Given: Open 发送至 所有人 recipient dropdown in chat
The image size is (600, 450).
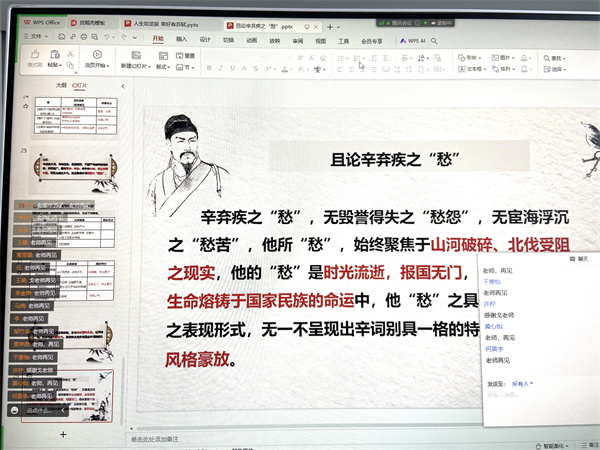Looking at the screenshot, I should tap(522, 384).
